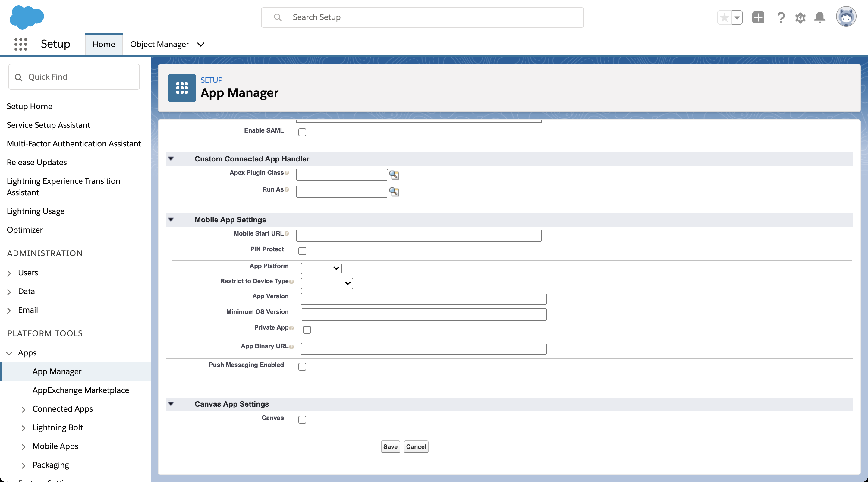
Task: Click the Cancel button
Action: 416,447
